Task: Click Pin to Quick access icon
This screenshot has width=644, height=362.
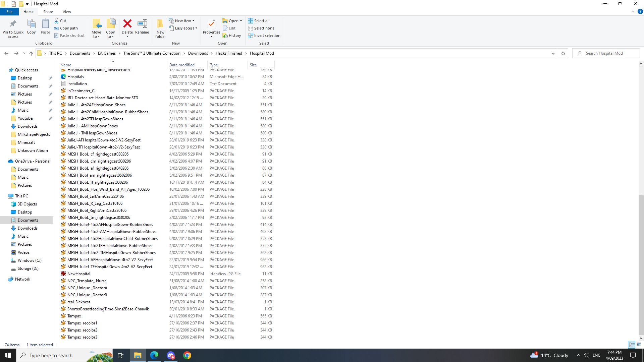Action: (13, 24)
